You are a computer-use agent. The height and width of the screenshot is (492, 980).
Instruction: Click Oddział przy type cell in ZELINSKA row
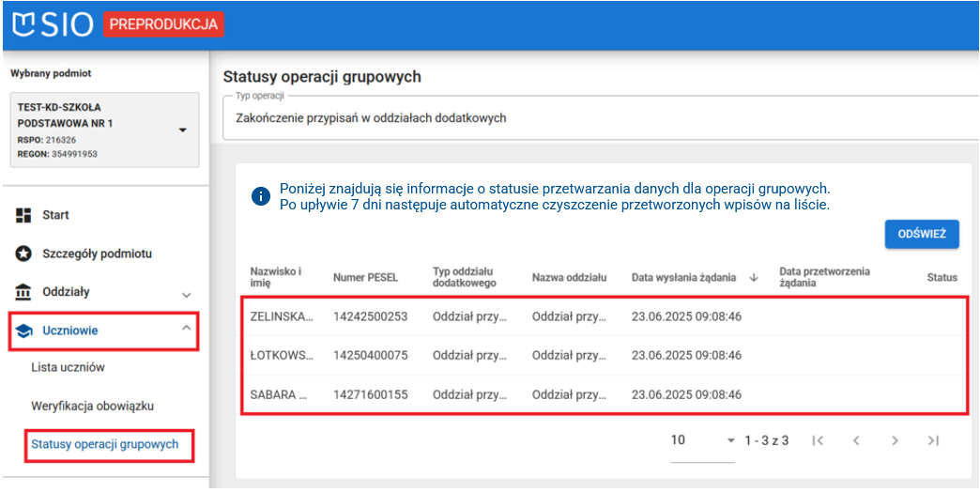(470, 317)
